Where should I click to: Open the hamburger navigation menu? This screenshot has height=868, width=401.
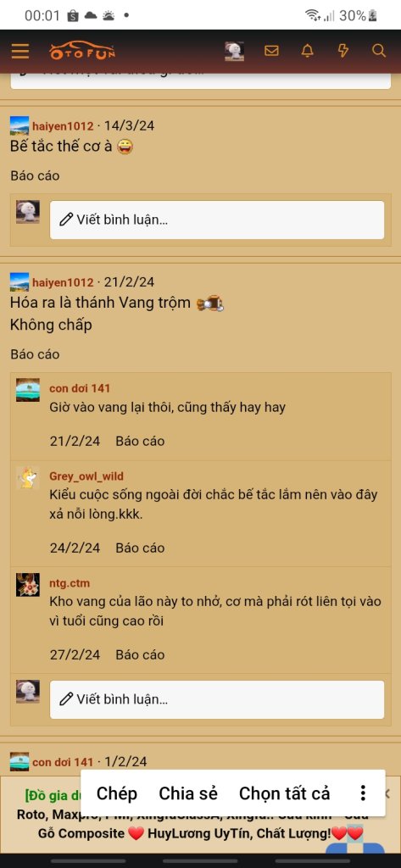(20, 52)
